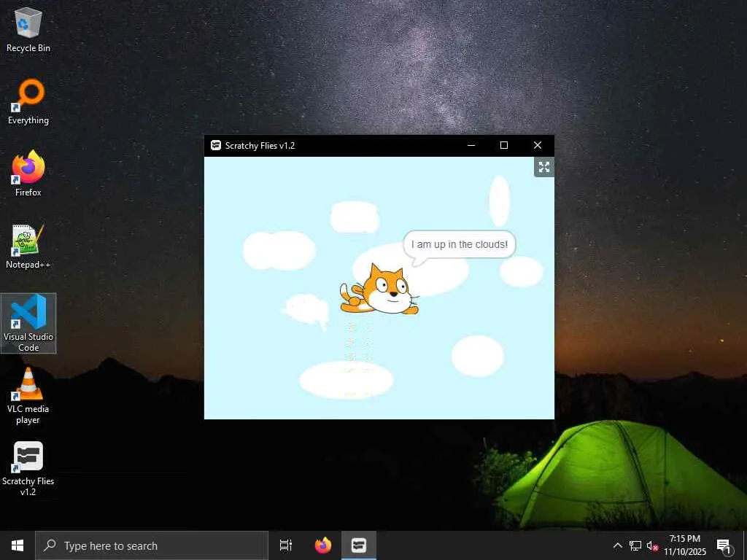Screen dimensions: 747x560
Task: Focus the taskbar search box
Action: (152, 545)
